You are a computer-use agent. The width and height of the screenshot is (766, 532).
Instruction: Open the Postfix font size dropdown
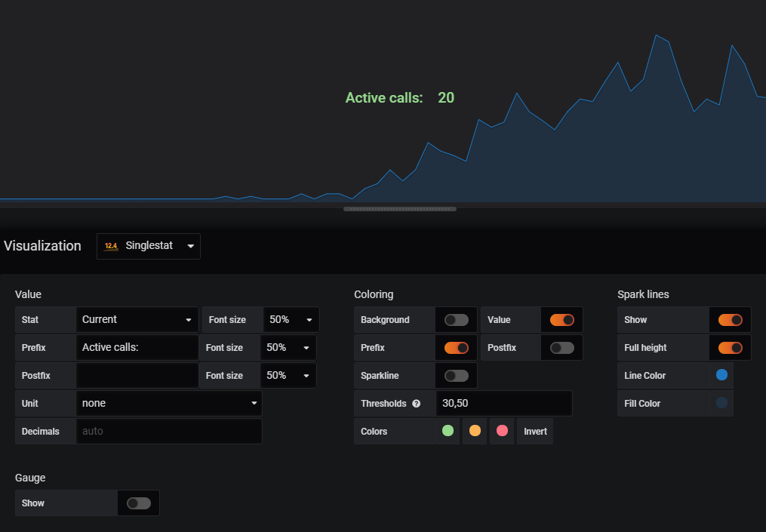291,375
